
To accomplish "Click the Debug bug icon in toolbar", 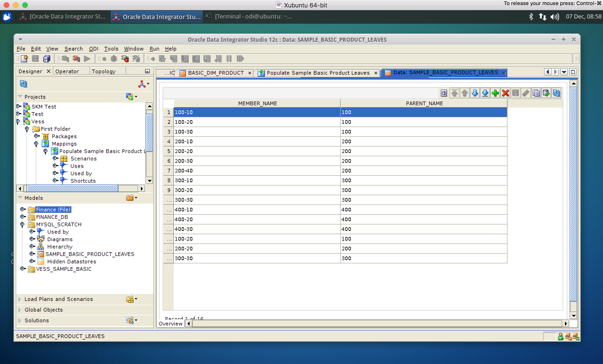I will tap(114, 59).
